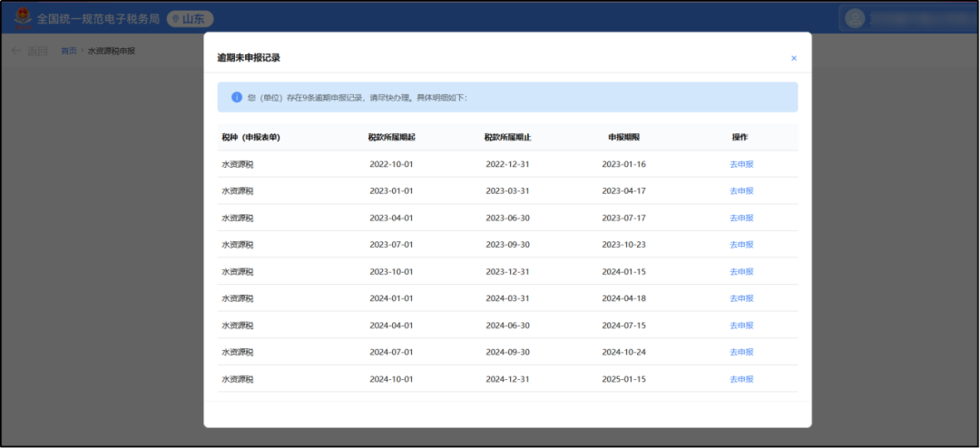Screen dimensions: 980x448
Task: Click the 申报期限 column header
Action: click(623, 138)
